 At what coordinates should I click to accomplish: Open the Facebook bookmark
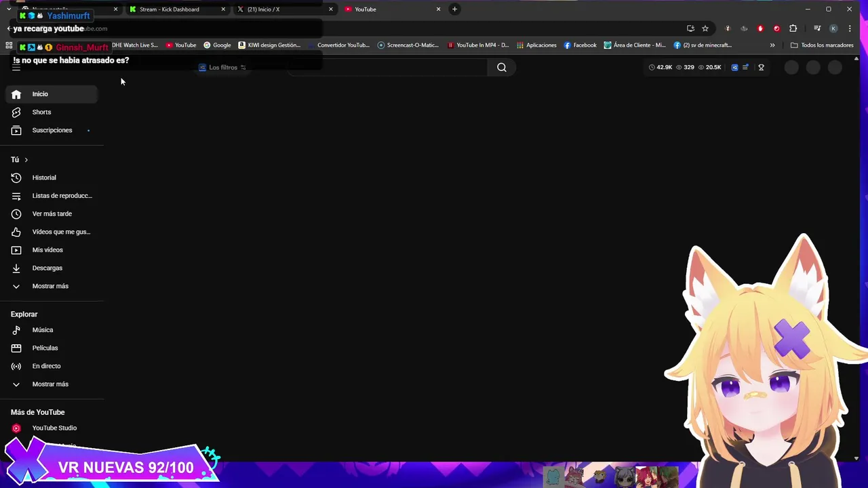(x=580, y=45)
